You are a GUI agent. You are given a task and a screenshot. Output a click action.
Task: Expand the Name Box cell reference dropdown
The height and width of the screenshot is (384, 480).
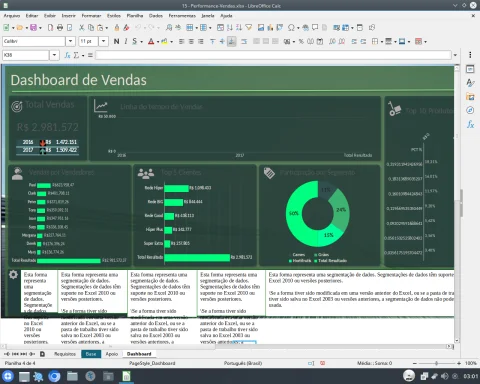click(x=54, y=55)
